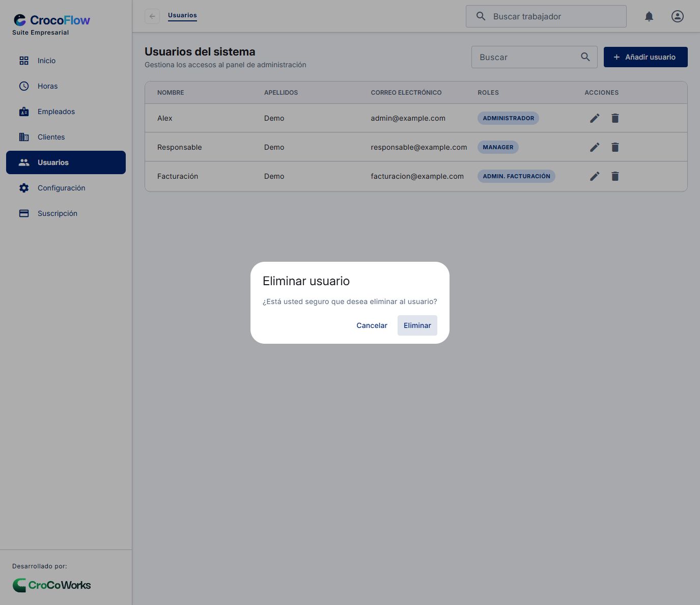The width and height of the screenshot is (700, 605).
Task: Open Suscripción page
Action: coord(66,213)
